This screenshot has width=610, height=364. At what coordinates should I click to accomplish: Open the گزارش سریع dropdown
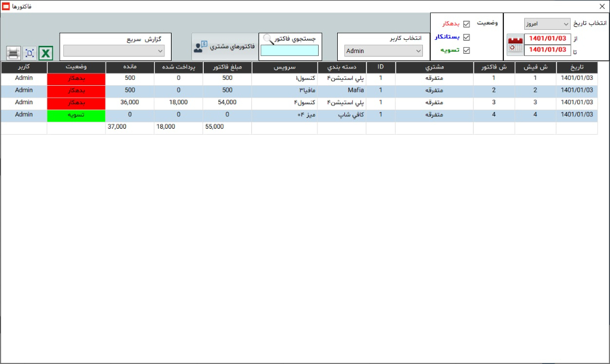pyautogui.click(x=113, y=51)
